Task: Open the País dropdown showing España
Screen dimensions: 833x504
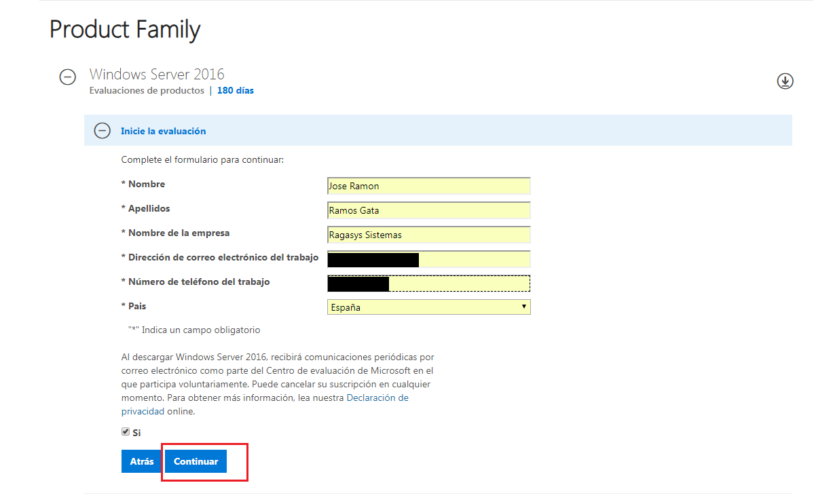Action: [x=428, y=307]
